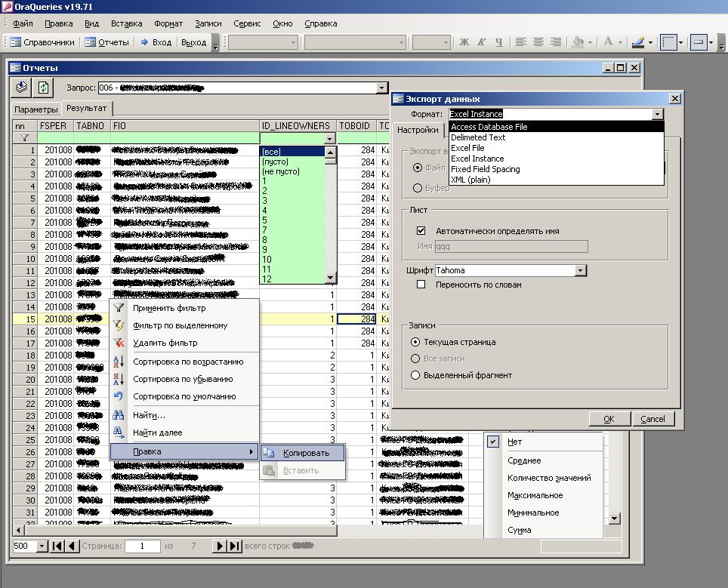Click the border style icon

coord(668,42)
